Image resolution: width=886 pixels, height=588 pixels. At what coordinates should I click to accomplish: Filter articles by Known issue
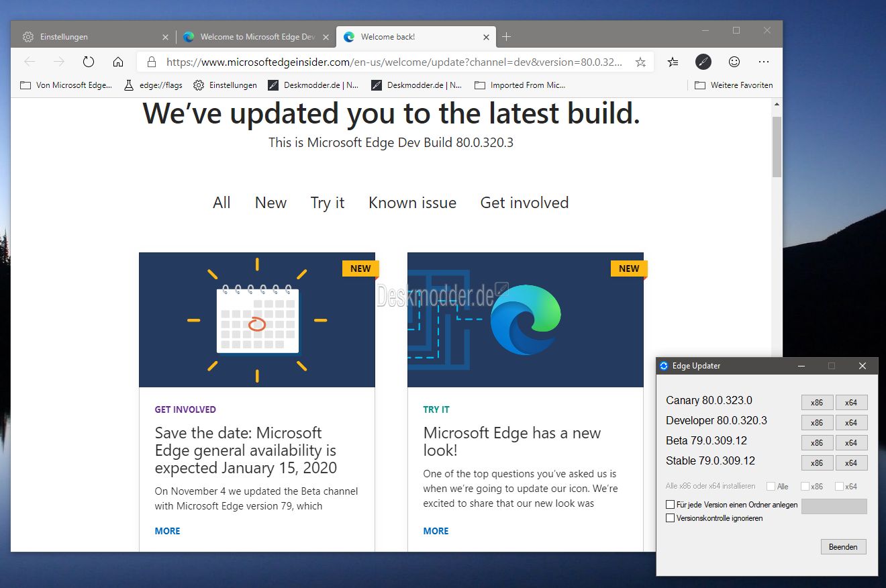click(x=412, y=203)
